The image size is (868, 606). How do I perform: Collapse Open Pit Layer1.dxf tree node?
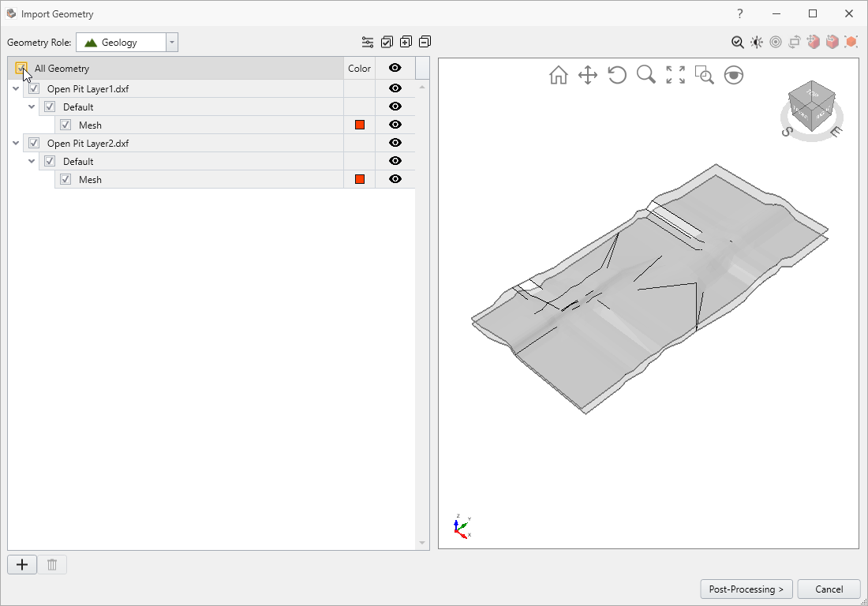(16, 88)
